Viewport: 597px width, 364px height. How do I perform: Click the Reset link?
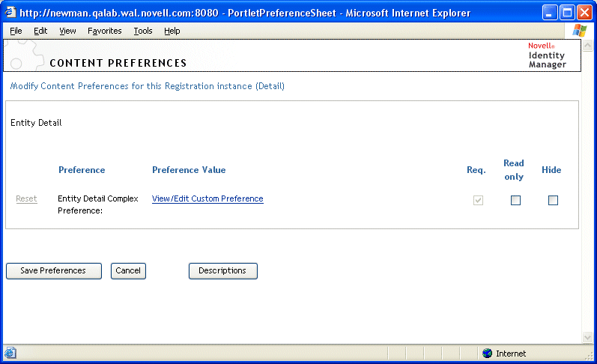(26, 199)
